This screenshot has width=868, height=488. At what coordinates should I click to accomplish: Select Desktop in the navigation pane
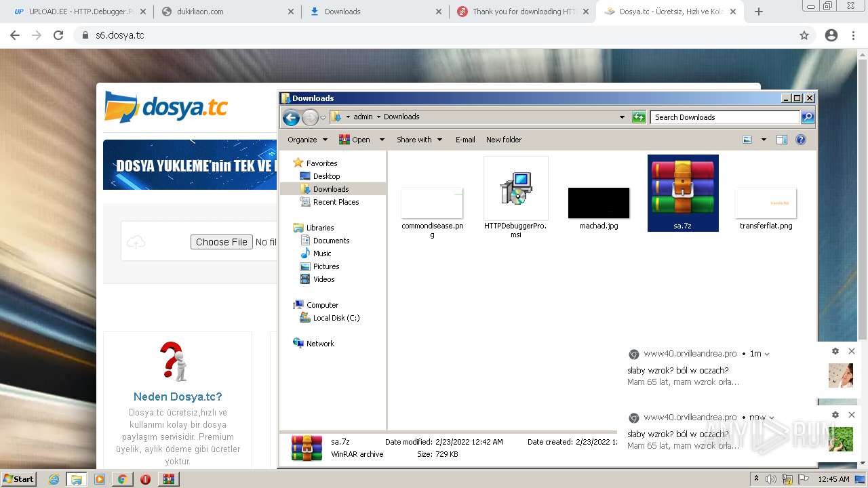pos(326,176)
